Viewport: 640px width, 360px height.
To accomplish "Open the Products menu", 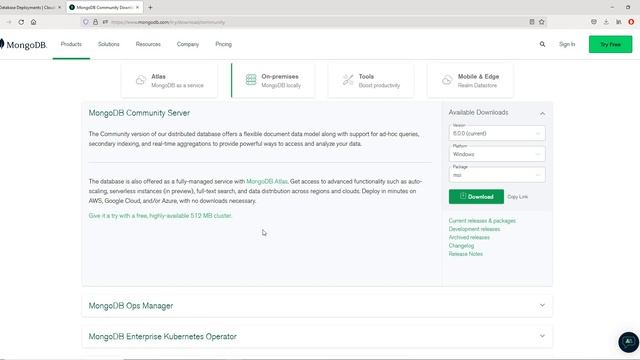I will click(x=71, y=44).
